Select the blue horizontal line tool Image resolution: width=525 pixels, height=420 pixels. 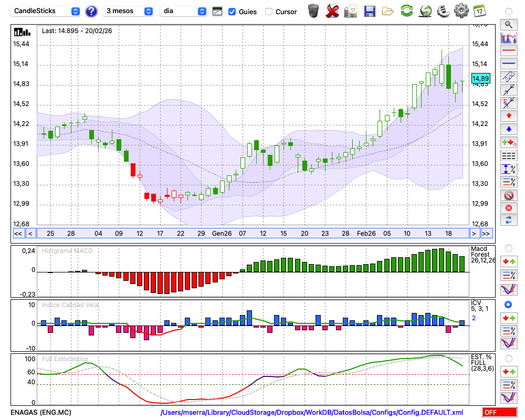click(508, 64)
